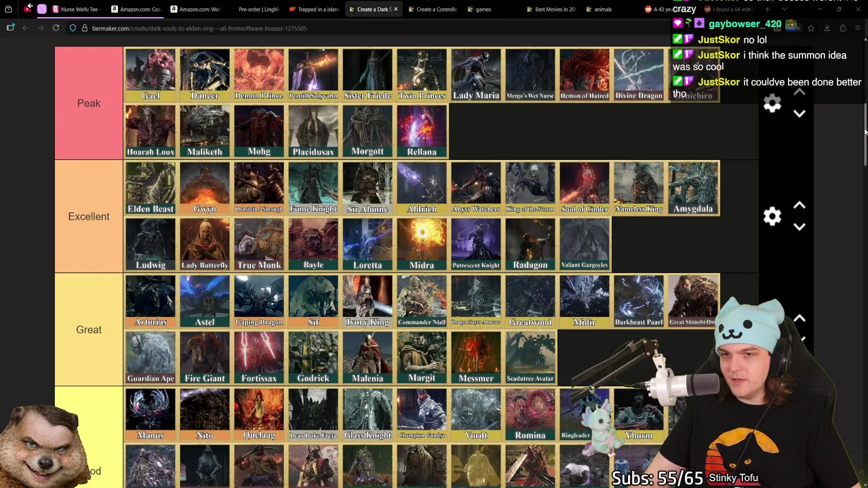Viewport: 868px width, 488px height.
Task: Open Trapped in a island tab
Action: pos(314,9)
